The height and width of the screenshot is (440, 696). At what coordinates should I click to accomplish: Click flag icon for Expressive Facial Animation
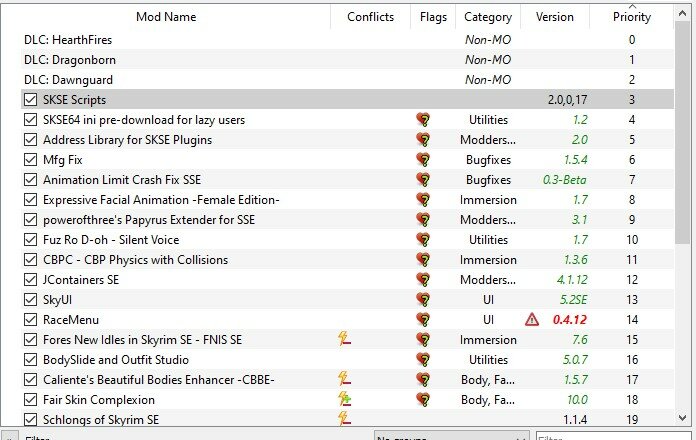424,200
